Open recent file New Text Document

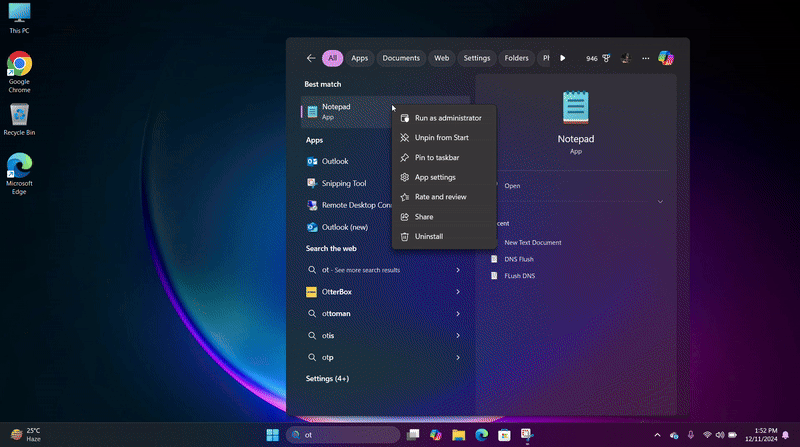(x=533, y=243)
